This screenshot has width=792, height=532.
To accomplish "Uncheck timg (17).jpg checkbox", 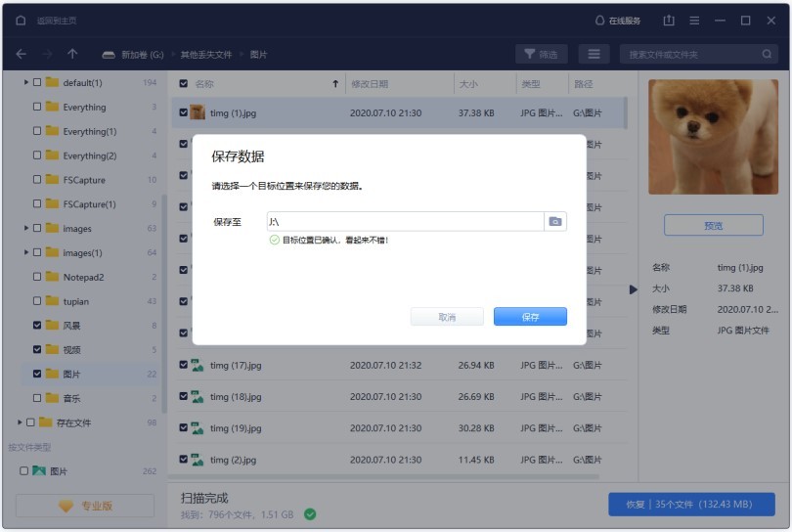I will tap(184, 364).
